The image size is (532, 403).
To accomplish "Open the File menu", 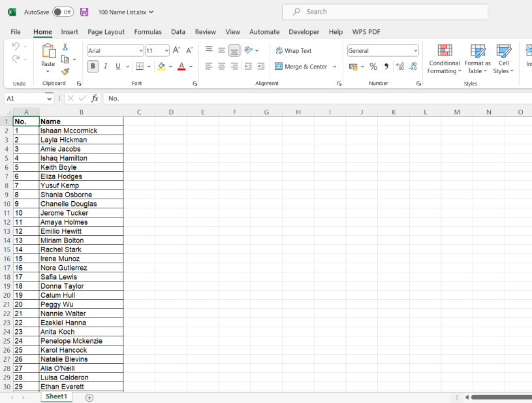I will (16, 32).
